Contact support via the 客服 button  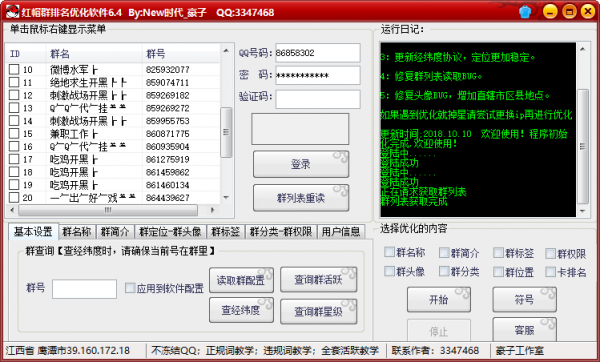524,329
